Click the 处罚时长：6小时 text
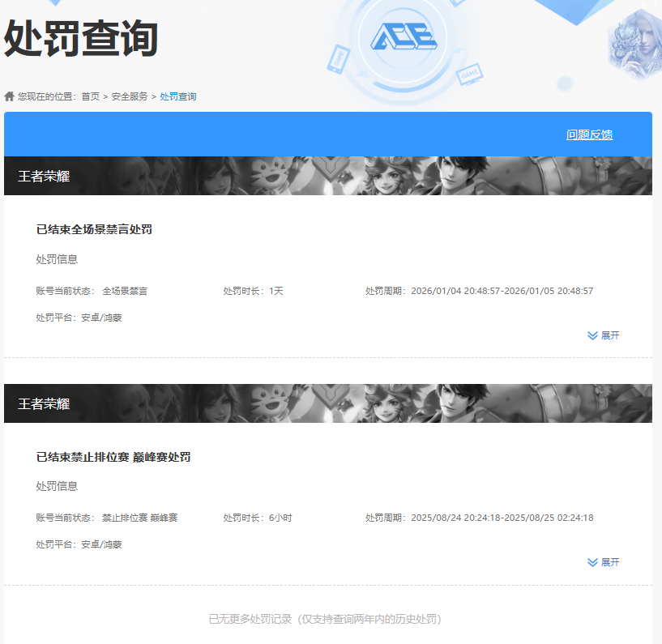This screenshot has height=644, width=662. pyautogui.click(x=258, y=518)
